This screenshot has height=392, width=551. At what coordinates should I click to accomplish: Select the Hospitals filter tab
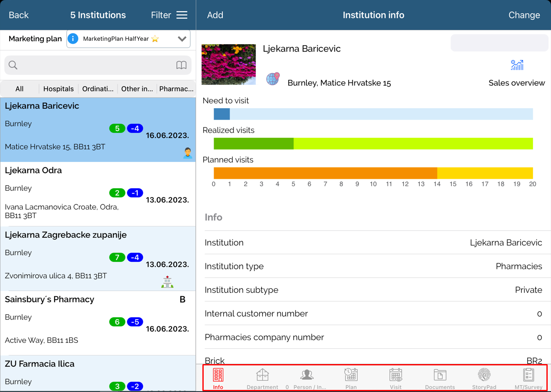(x=58, y=89)
